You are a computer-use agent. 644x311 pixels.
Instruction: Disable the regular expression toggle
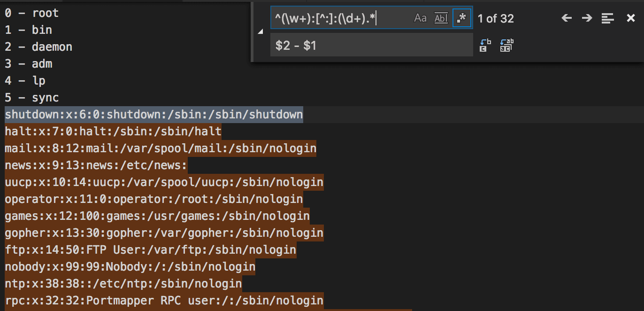point(461,18)
